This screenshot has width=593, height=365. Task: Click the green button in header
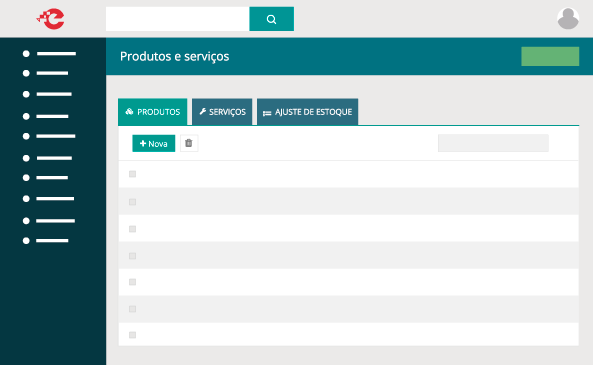tap(550, 56)
